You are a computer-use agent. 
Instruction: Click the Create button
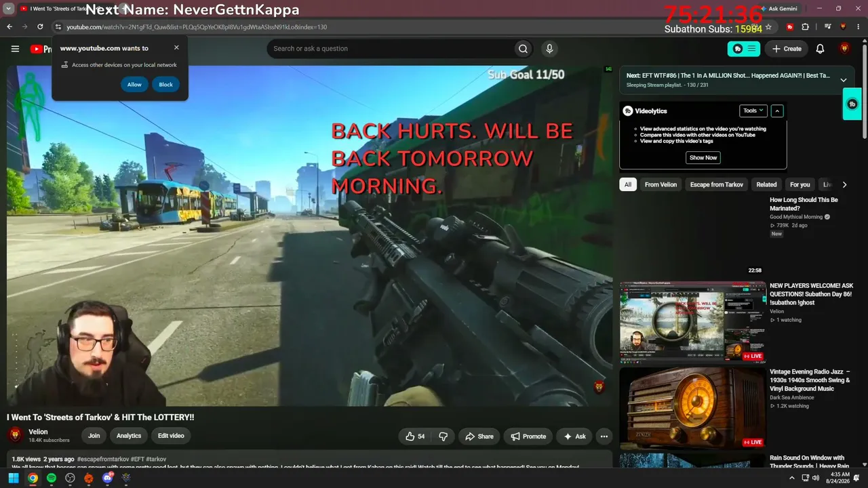pyautogui.click(x=786, y=49)
